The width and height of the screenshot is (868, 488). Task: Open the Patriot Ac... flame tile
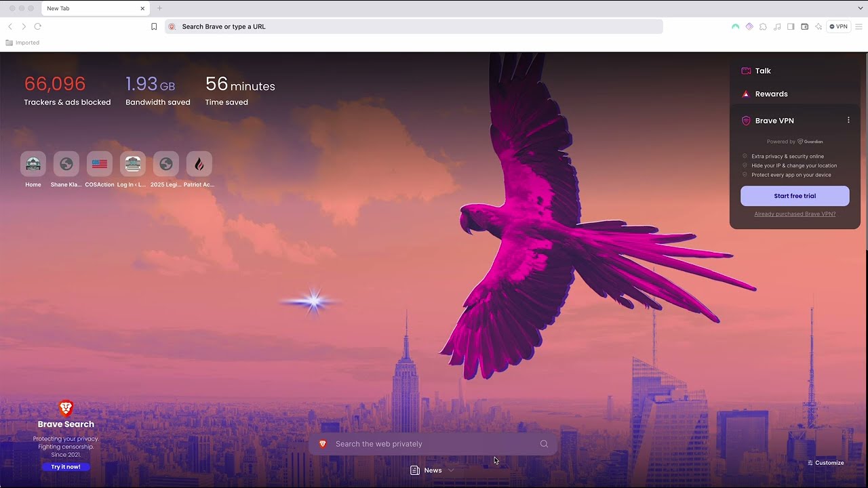point(199,164)
